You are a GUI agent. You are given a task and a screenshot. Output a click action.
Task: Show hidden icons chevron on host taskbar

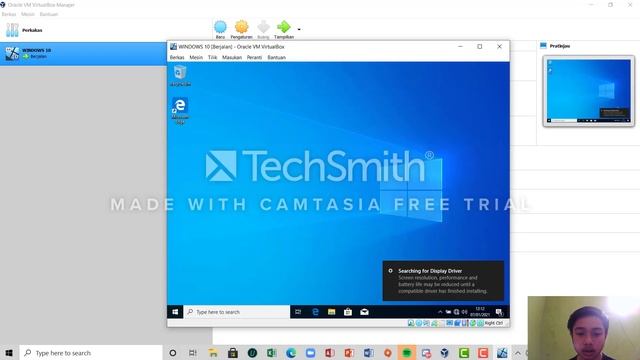tap(518, 353)
